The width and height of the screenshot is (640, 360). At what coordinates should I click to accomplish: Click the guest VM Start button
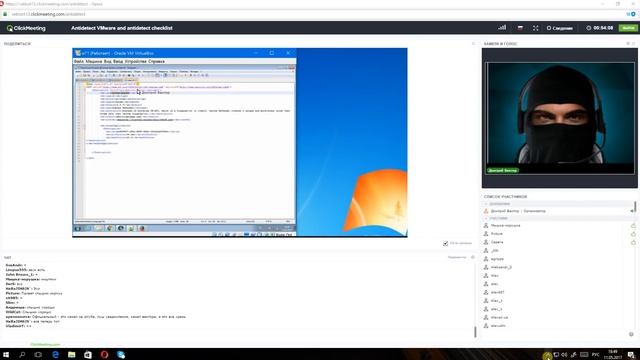(x=78, y=228)
